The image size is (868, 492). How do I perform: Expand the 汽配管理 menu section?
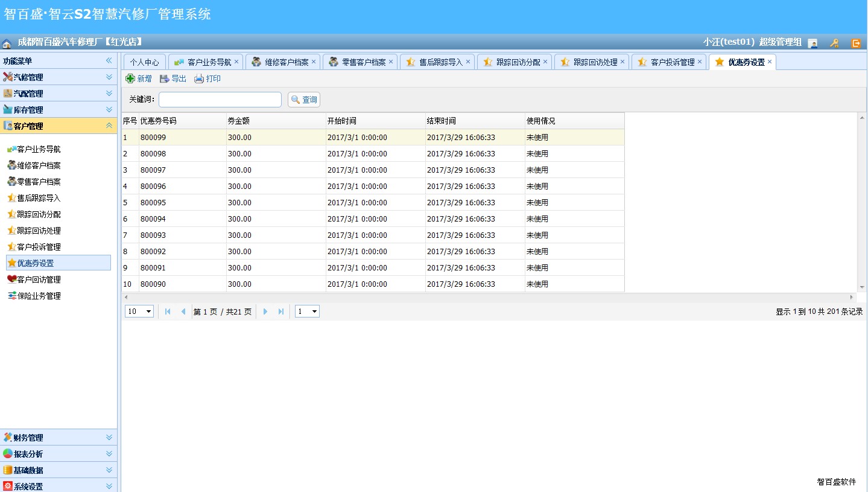click(59, 94)
